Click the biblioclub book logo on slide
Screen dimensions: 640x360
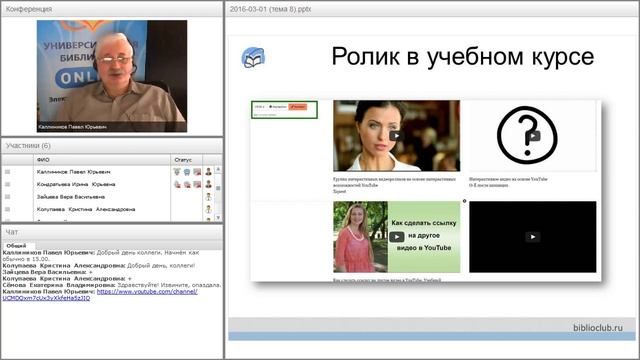click(x=253, y=58)
